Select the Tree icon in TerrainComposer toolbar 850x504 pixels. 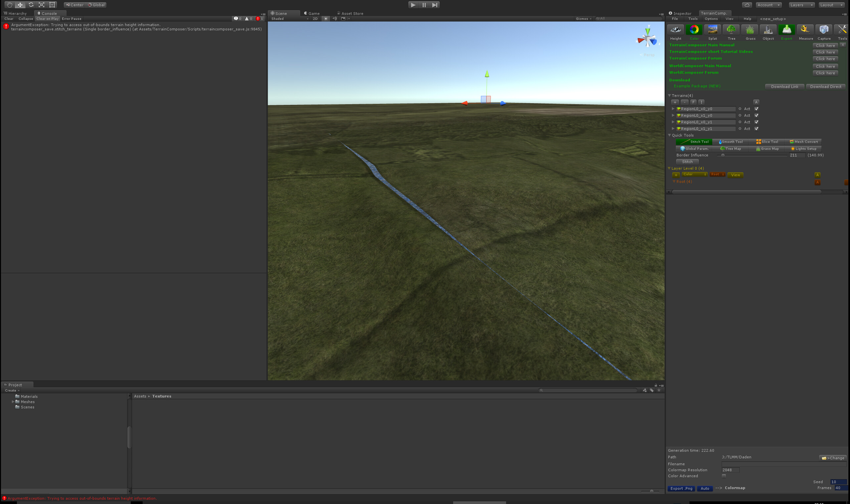point(732,29)
